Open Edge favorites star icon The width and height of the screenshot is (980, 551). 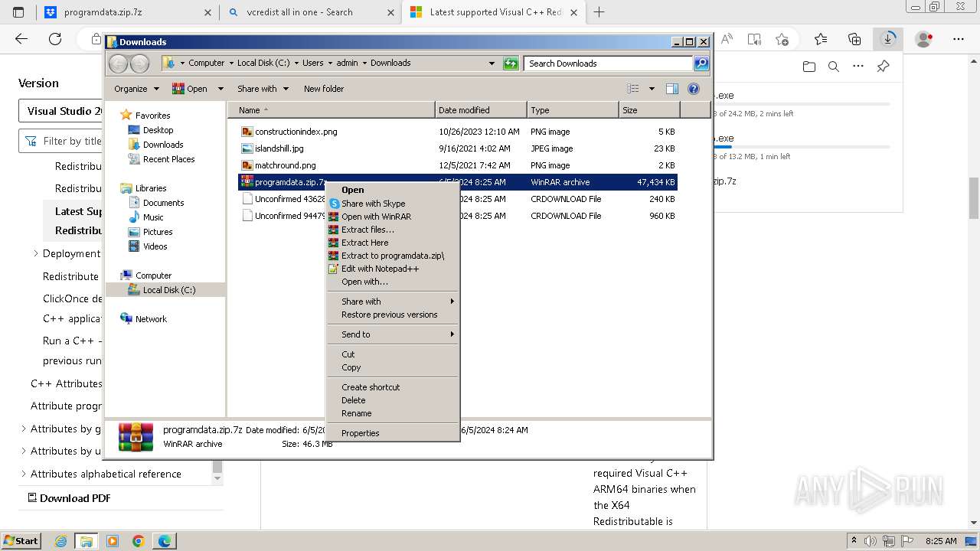[821, 39]
